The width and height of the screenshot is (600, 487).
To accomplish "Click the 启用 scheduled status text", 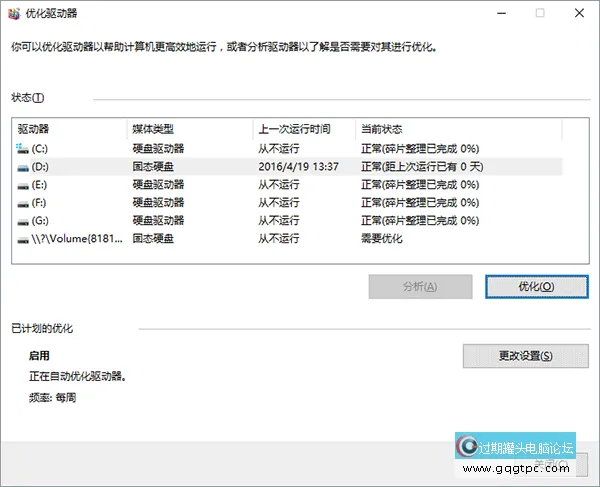I will (39, 356).
